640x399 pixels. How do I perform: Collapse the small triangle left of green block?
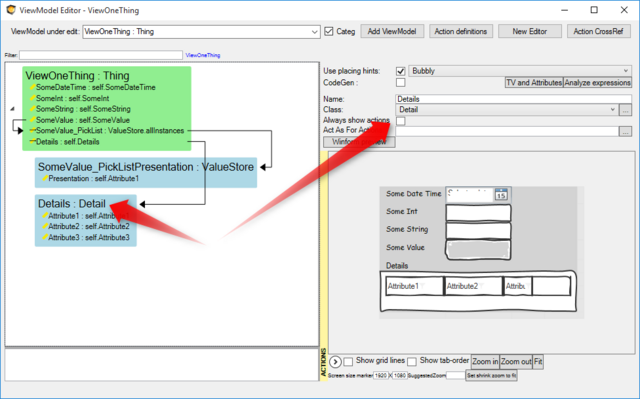[12, 109]
